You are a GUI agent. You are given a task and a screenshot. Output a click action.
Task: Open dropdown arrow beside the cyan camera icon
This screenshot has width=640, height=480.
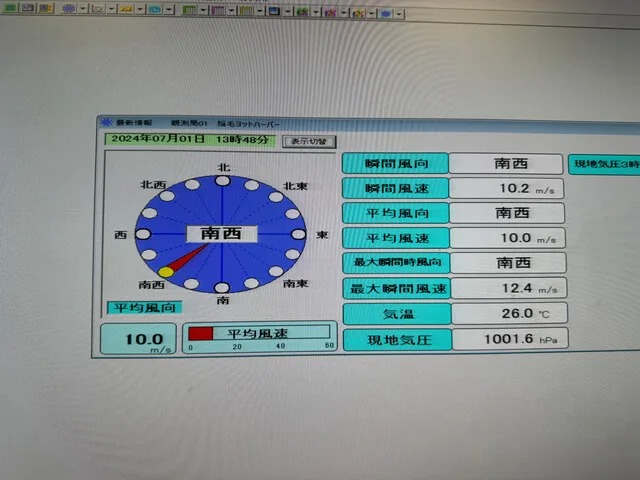click(168, 10)
